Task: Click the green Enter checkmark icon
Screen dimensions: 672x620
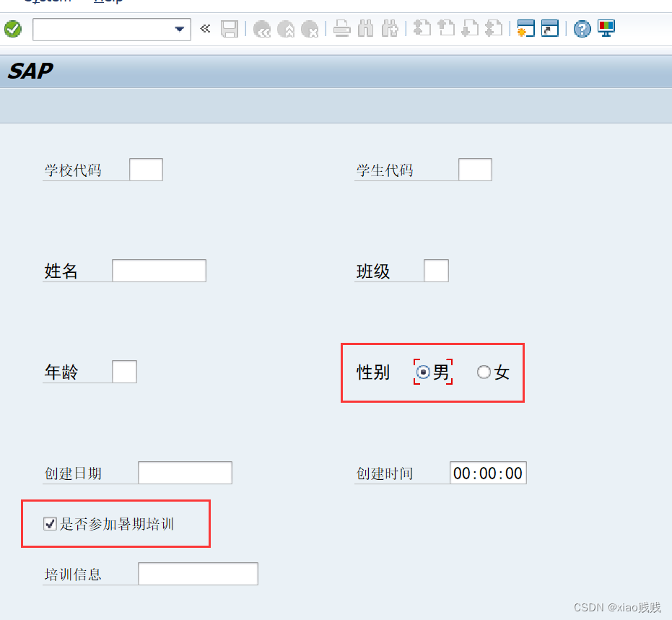Action: pyautogui.click(x=13, y=29)
